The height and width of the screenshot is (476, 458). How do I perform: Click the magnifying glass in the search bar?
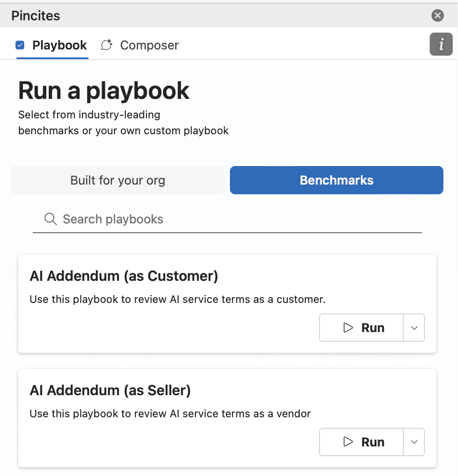(x=50, y=219)
